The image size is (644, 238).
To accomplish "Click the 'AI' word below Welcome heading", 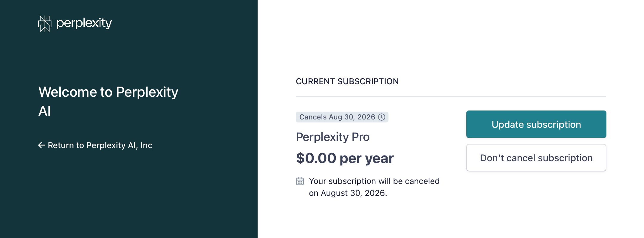I will point(45,111).
